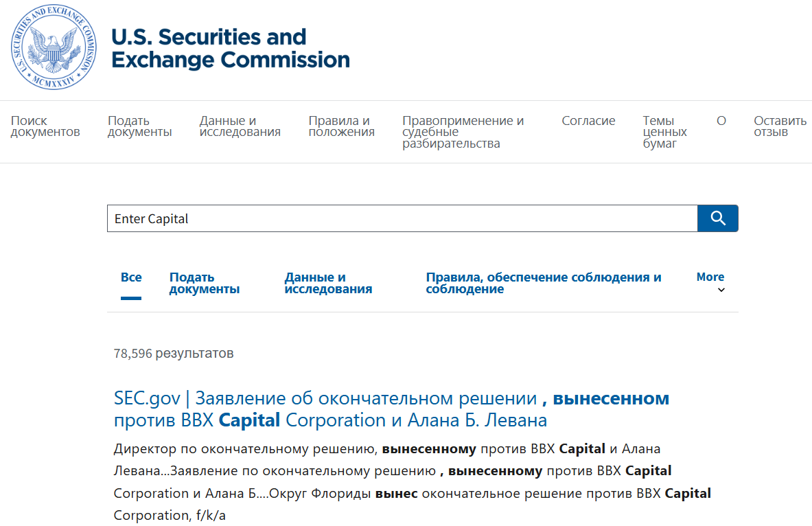The width and height of the screenshot is (812, 526).
Task: Switch to the 'Подать документы' filter tab
Action: coord(204,282)
